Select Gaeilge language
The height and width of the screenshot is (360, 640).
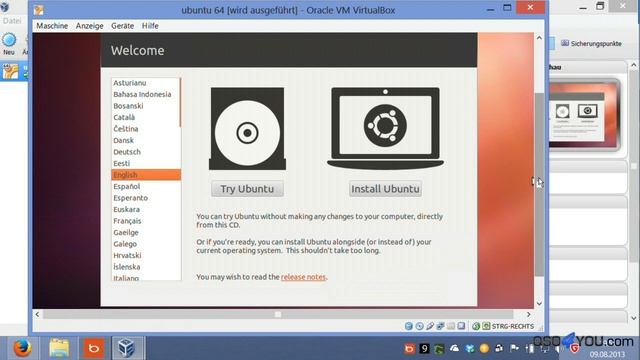pos(145,232)
